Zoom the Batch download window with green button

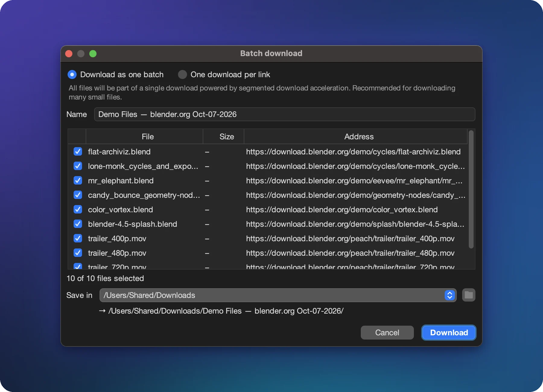click(93, 54)
